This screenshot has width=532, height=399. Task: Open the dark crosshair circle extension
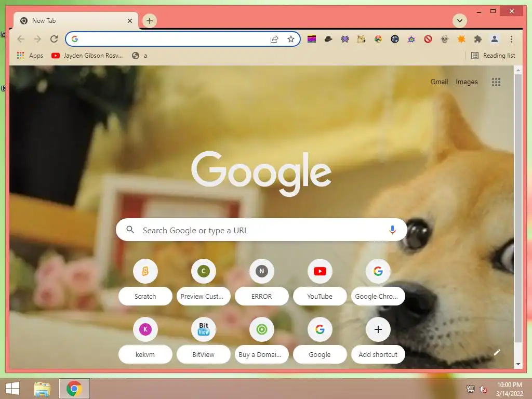[395, 39]
